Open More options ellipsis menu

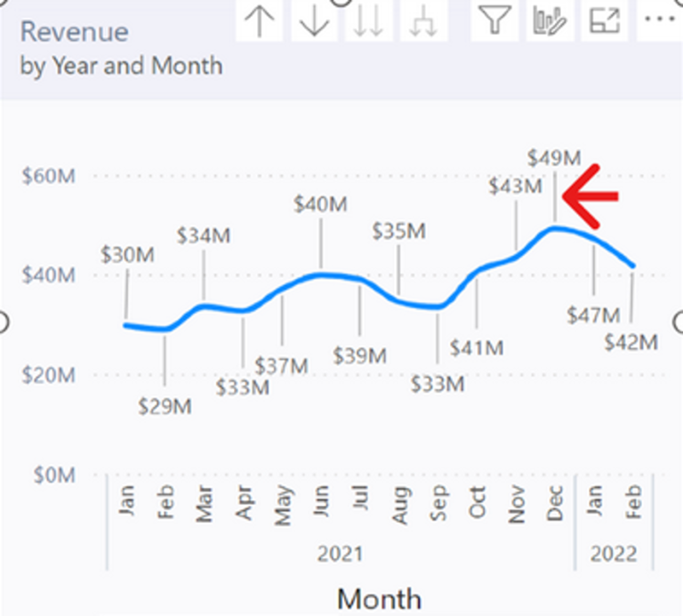[660, 20]
